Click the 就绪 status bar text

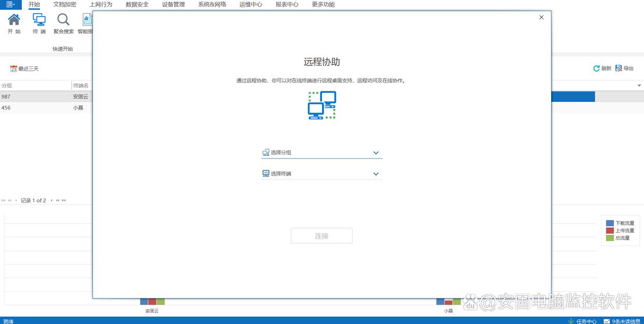(8, 321)
